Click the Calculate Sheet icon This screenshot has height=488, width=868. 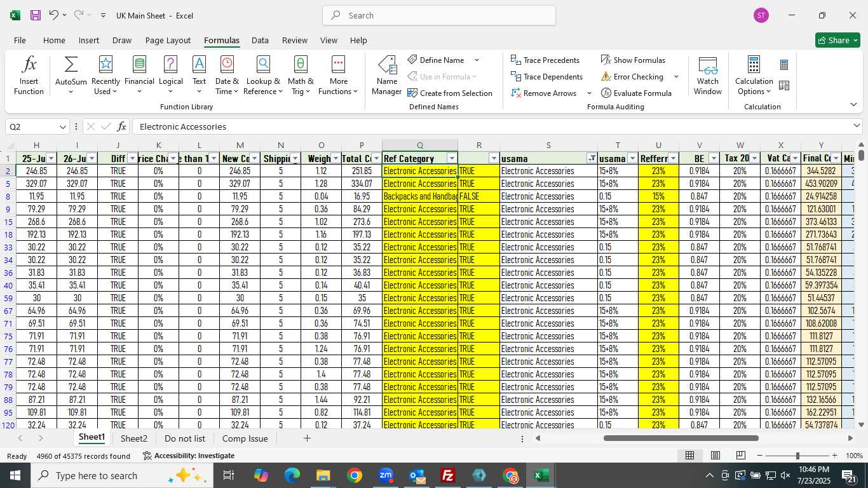coord(784,85)
